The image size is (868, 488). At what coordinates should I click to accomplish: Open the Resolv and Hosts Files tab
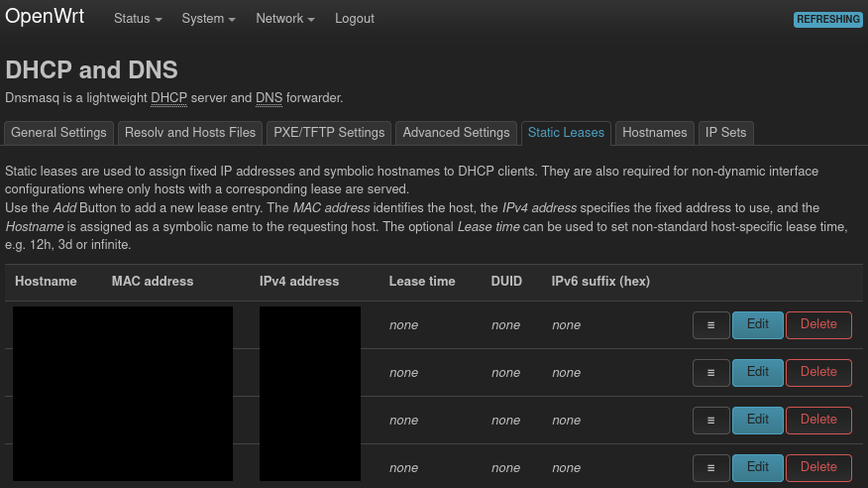tap(190, 133)
